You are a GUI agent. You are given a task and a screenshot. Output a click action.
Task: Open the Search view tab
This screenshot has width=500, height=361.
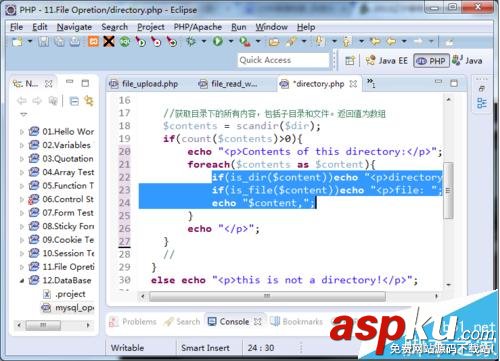(x=183, y=322)
